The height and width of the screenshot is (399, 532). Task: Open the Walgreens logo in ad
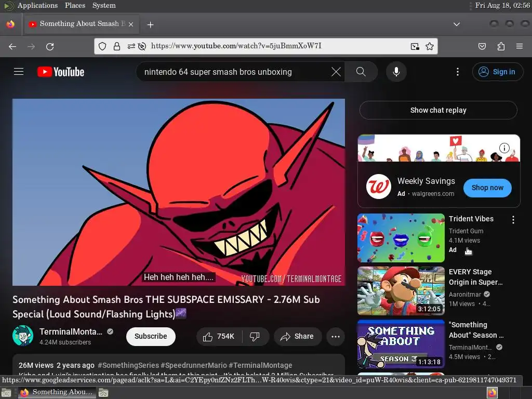pos(378,187)
